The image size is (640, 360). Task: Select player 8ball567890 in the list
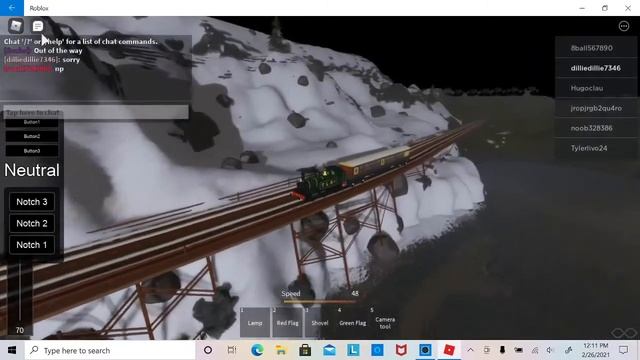tap(596, 48)
